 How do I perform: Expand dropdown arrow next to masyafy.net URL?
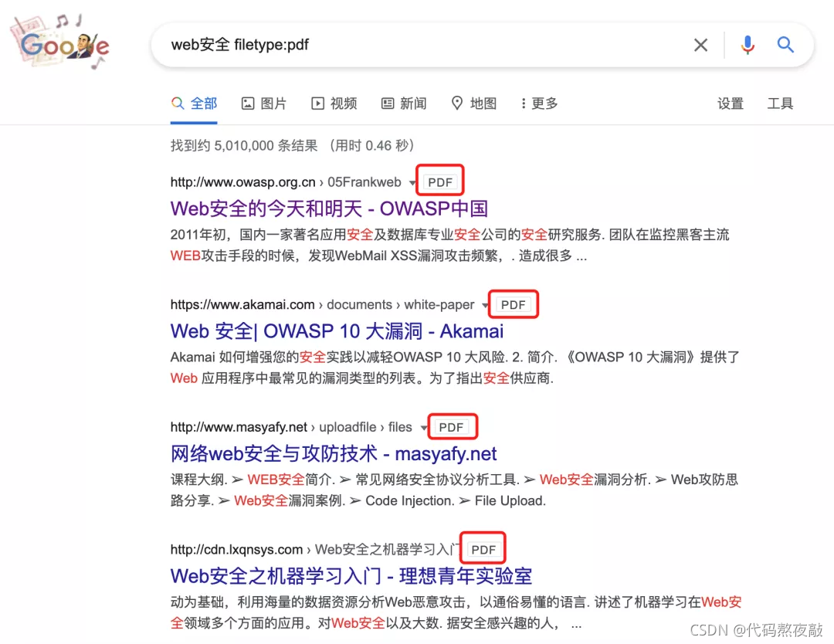tap(423, 428)
